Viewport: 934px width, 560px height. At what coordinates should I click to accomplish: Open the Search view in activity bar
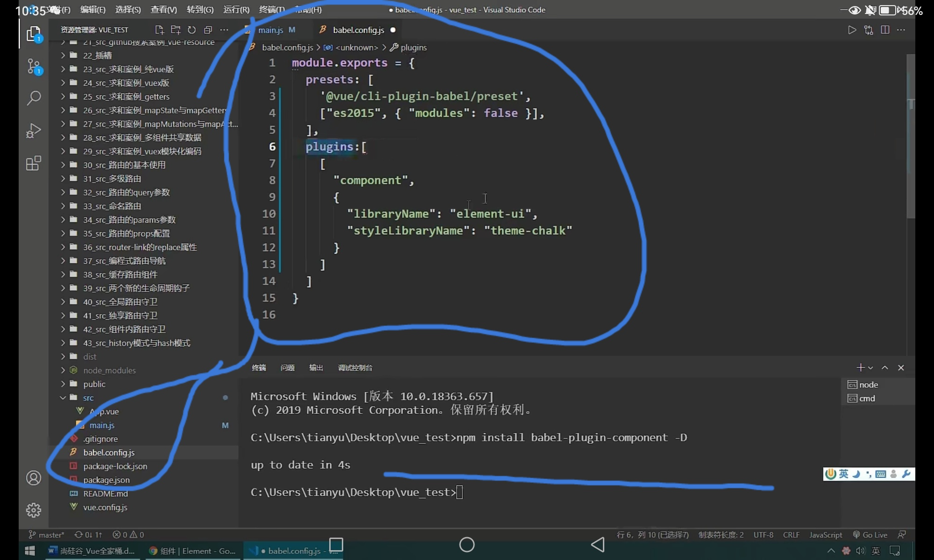(34, 98)
